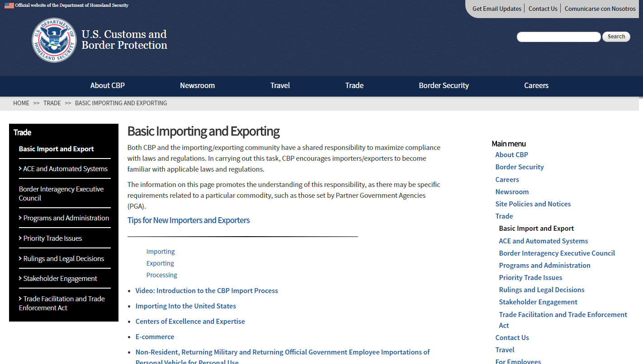Click the Main menu heading text
This screenshot has width=643, height=364.
pos(509,144)
